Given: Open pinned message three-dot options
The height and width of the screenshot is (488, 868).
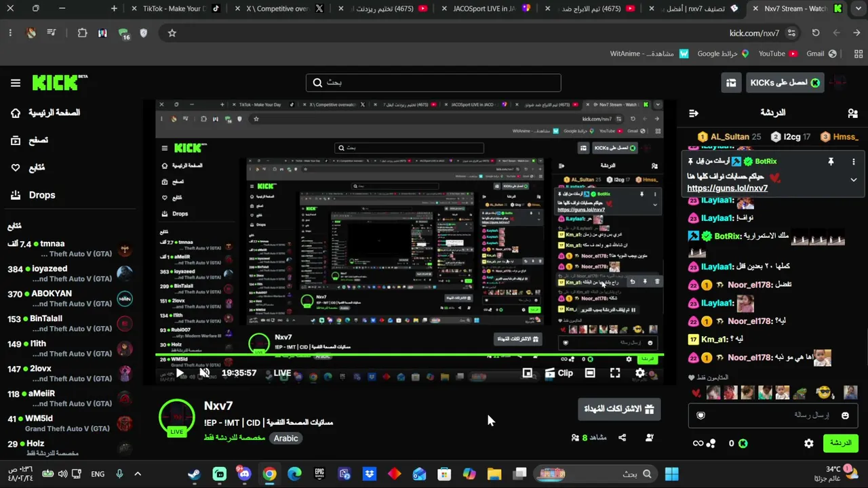Looking at the screenshot, I should pyautogui.click(x=853, y=161).
